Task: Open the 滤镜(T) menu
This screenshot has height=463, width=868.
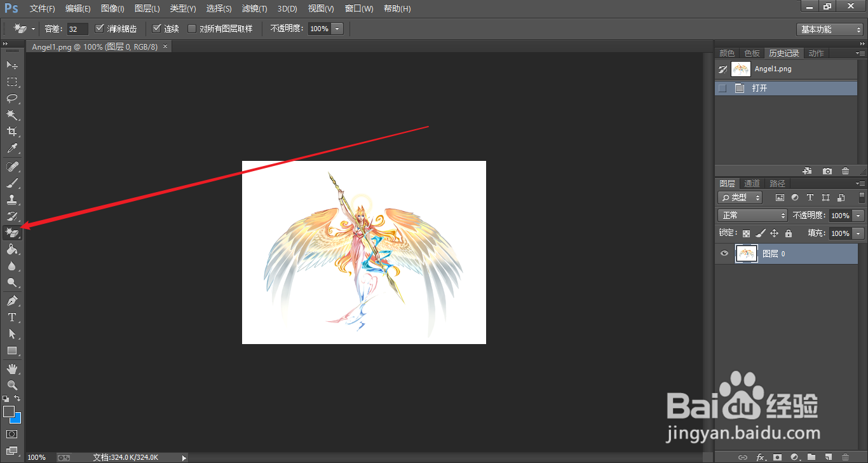Action: click(254, 9)
